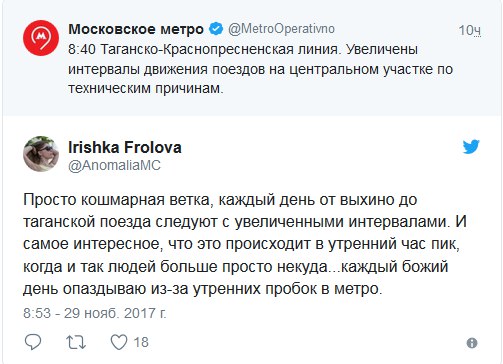Click reply text starting with Просто кошмарная ветка
Screen dimensions: 503x364
click(x=245, y=244)
